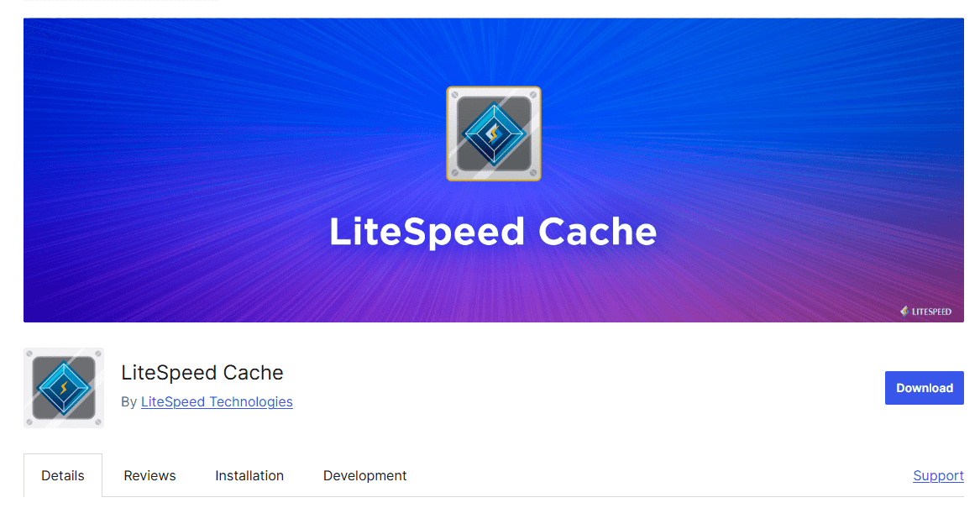Viewport: 980px width, 508px height.
Task: Click the top-left screw of banner icon
Action: 455,95
